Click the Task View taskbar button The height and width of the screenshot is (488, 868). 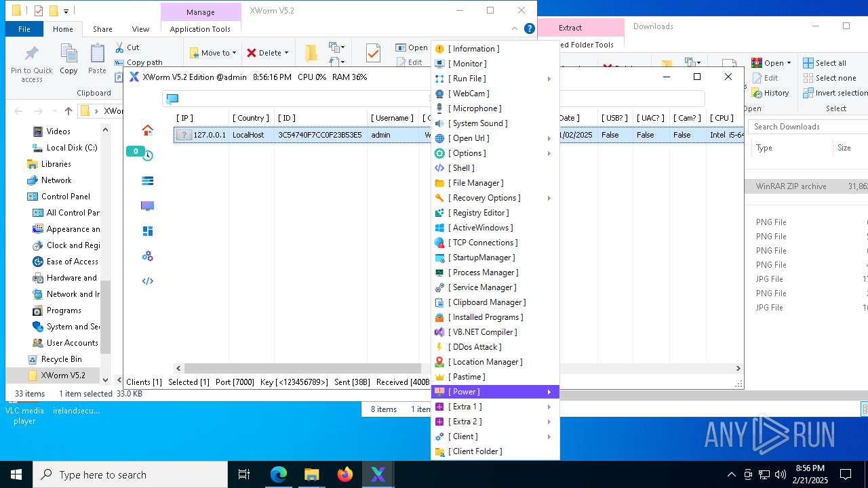[x=244, y=474]
